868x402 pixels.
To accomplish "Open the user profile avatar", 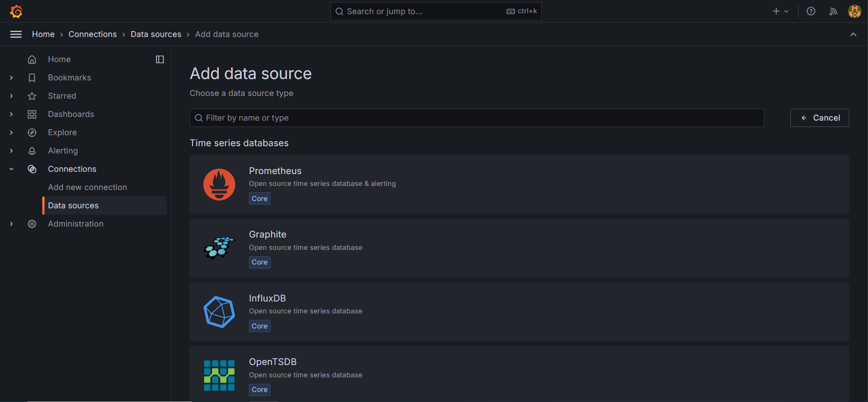I will coord(855,11).
